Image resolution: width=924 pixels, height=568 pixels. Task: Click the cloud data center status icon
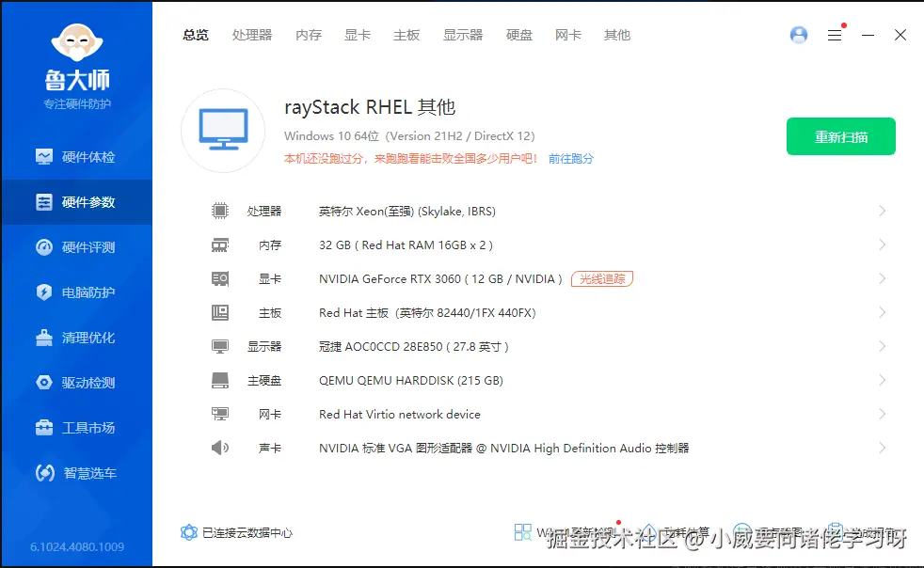pos(188,532)
